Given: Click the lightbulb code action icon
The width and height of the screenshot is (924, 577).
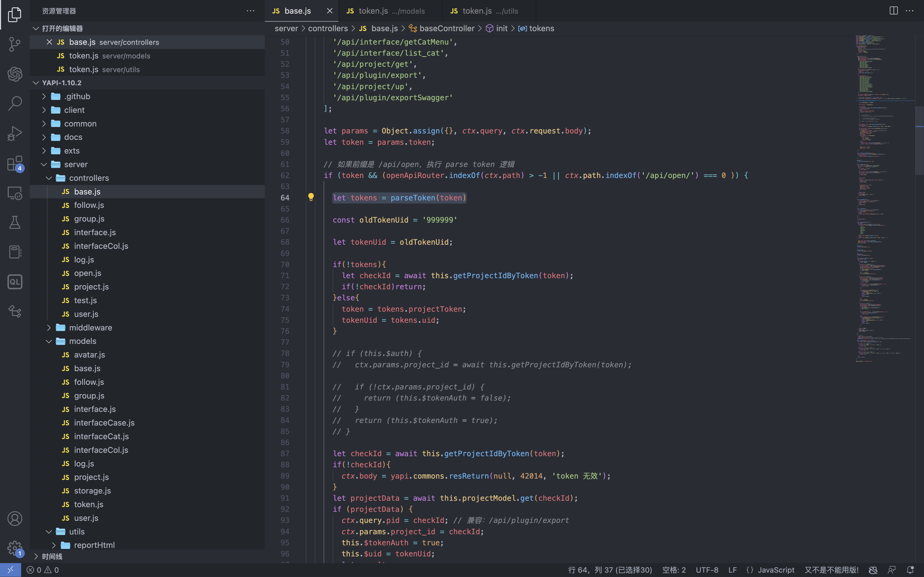Looking at the screenshot, I should 311,197.
